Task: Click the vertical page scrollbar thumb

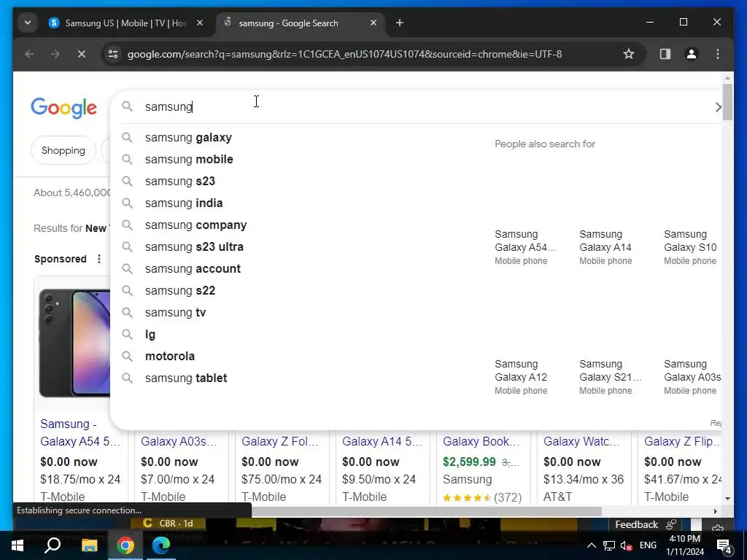Action: (727, 101)
